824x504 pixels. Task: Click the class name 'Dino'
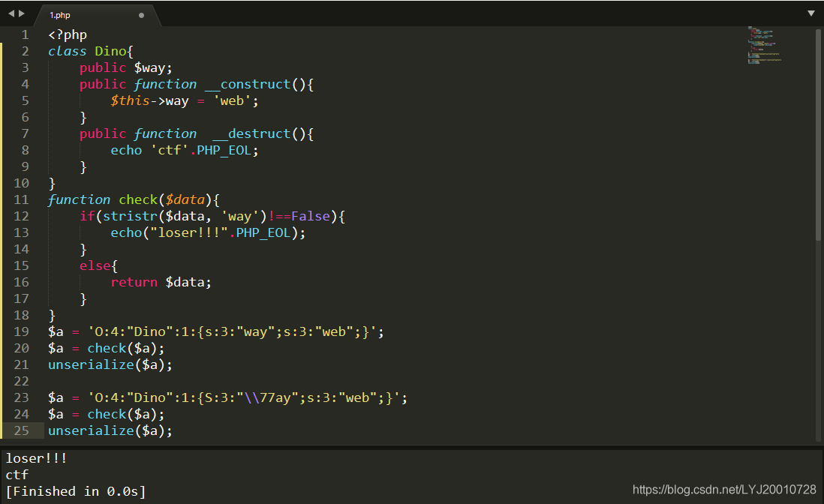110,52
